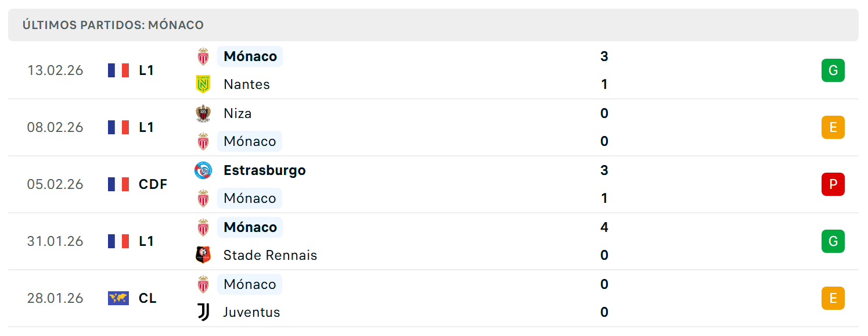Open the Estrasburgo team link
This screenshot has width=868, height=336.
[x=265, y=170]
